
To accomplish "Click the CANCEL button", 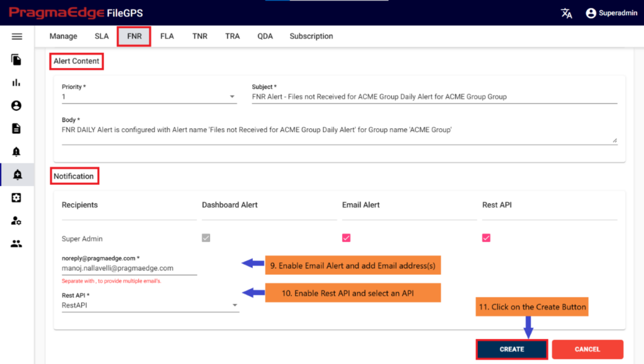I will tap(587, 350).
